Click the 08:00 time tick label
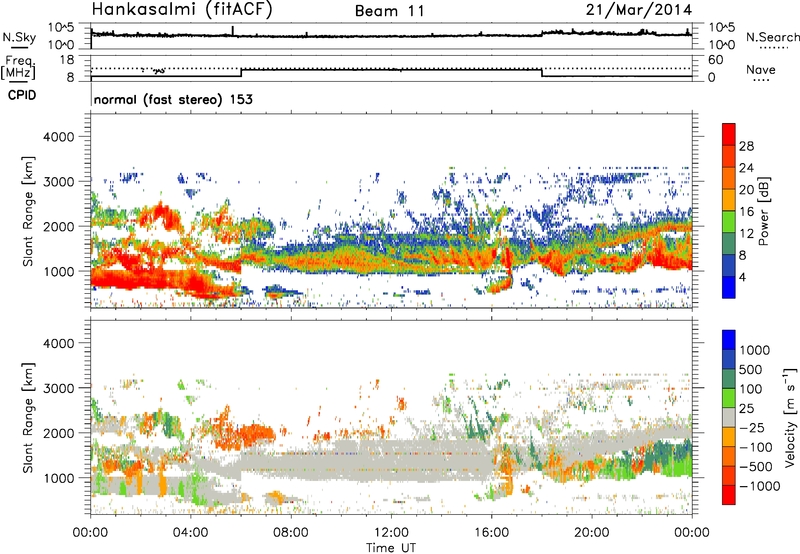The width and height of the screenshot is (800, 554). point(291,533)
